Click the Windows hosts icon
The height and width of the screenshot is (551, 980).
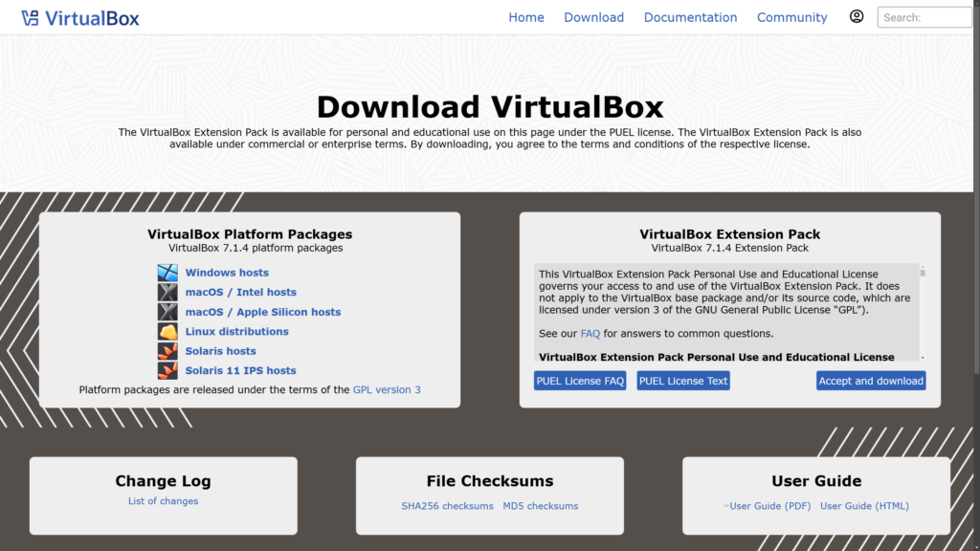[167, 273]
